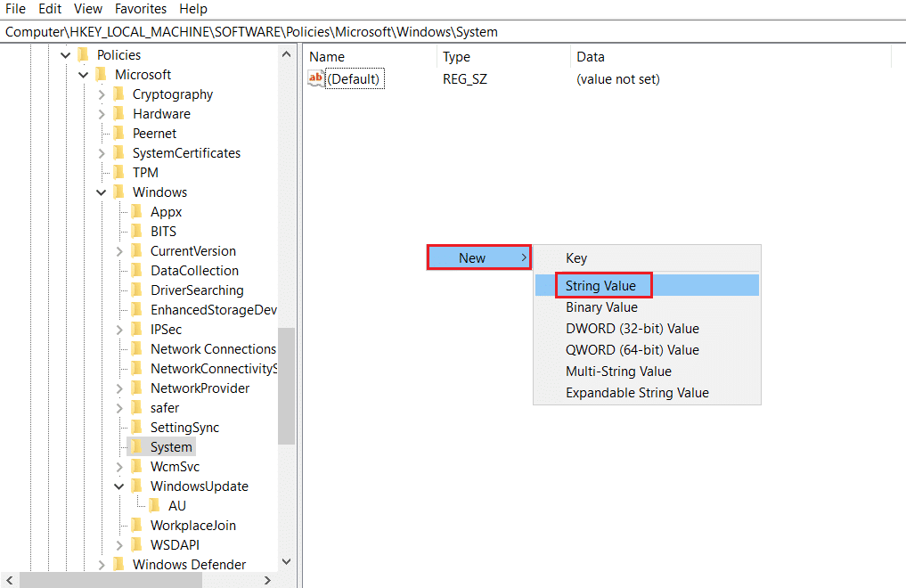Click the TPM folder icon
Viewport: 906px width, 588px height.
click(119, 173)
